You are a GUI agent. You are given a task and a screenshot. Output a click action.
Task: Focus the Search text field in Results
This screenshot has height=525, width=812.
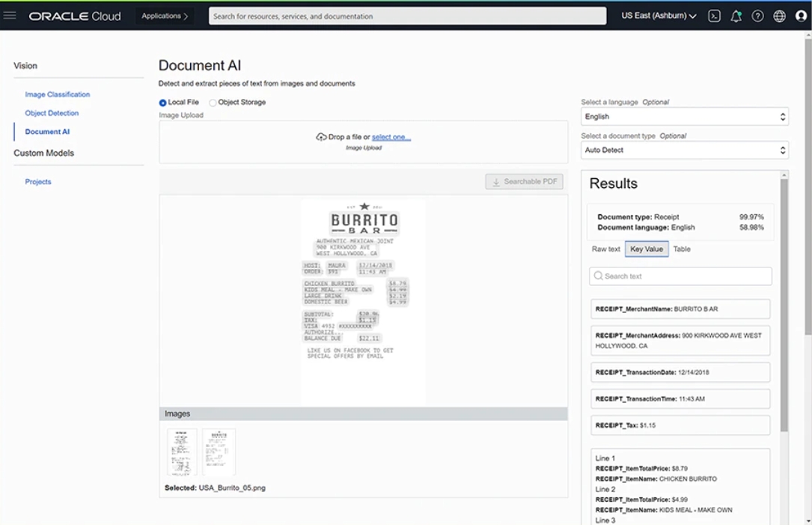click(x=680, y=276)
